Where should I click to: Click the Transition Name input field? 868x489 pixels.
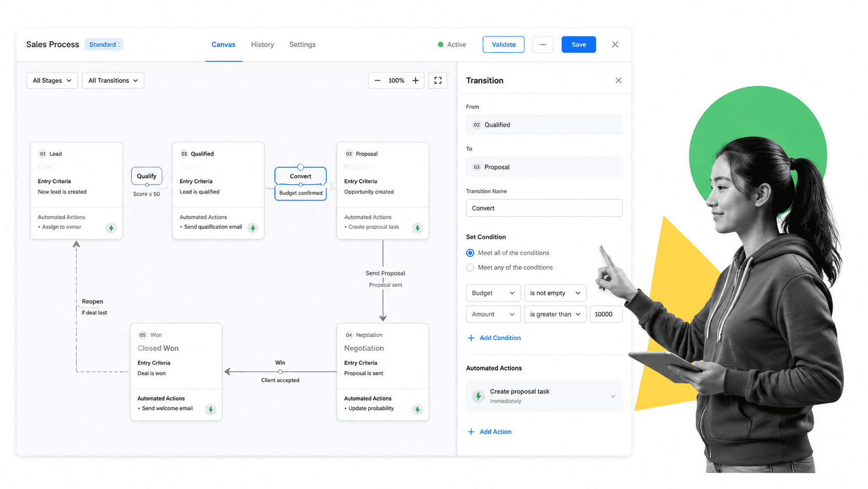click(x=544, y=208)
